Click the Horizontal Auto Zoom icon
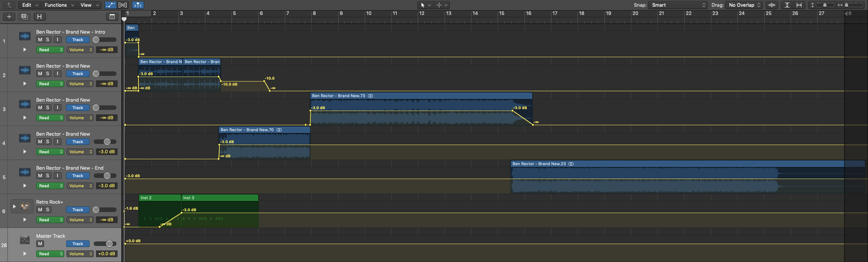 (799, 5)
